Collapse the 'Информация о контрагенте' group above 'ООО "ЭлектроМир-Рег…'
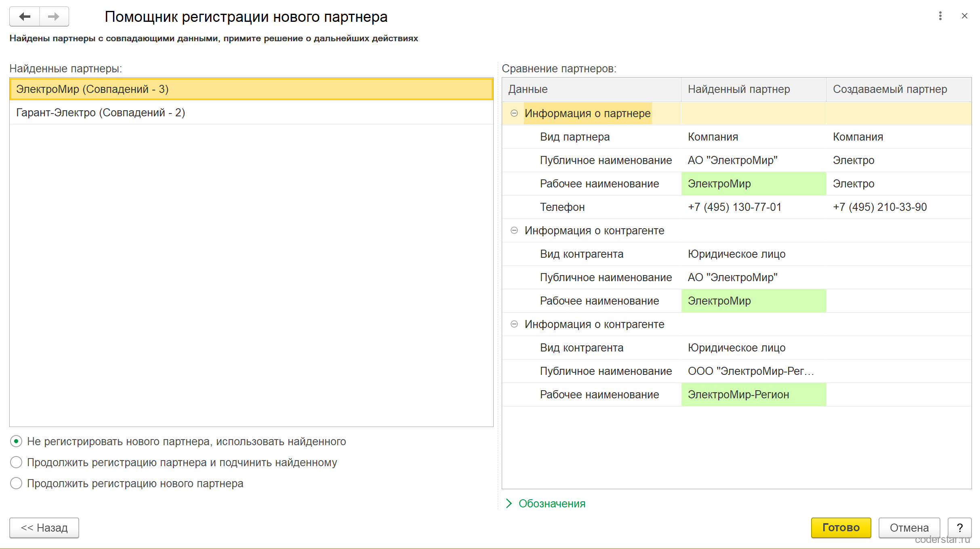Screen dimensions: 980x549 click(514, 324)
